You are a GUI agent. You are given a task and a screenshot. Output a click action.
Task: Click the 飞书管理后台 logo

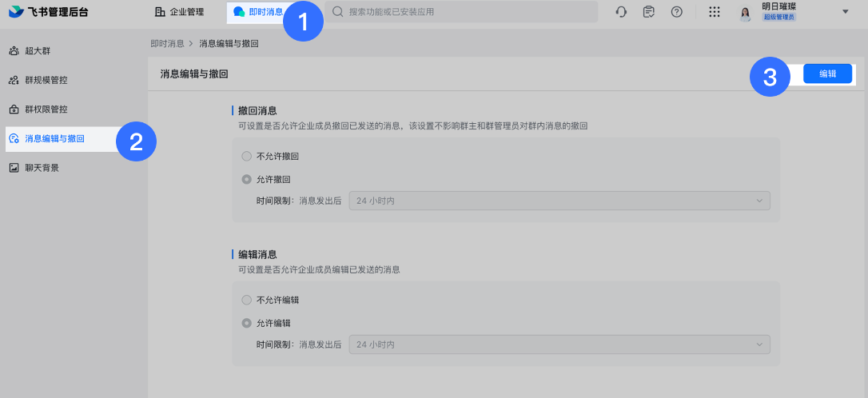(x=50, y=12)
